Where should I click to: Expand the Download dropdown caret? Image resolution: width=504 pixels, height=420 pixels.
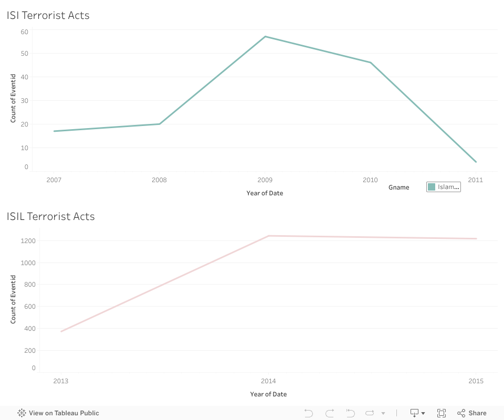[423, 413]
